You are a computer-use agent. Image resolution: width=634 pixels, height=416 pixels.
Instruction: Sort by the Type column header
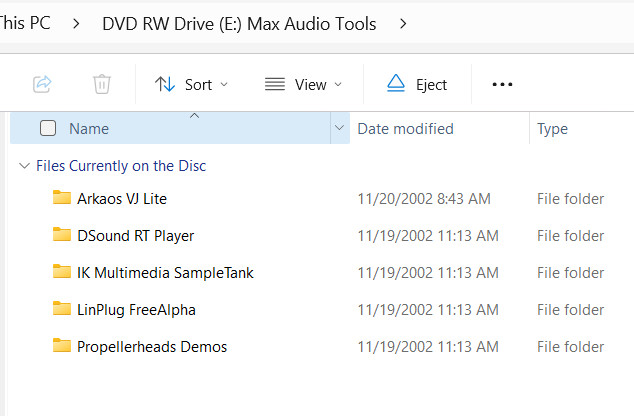coord(552,129)
